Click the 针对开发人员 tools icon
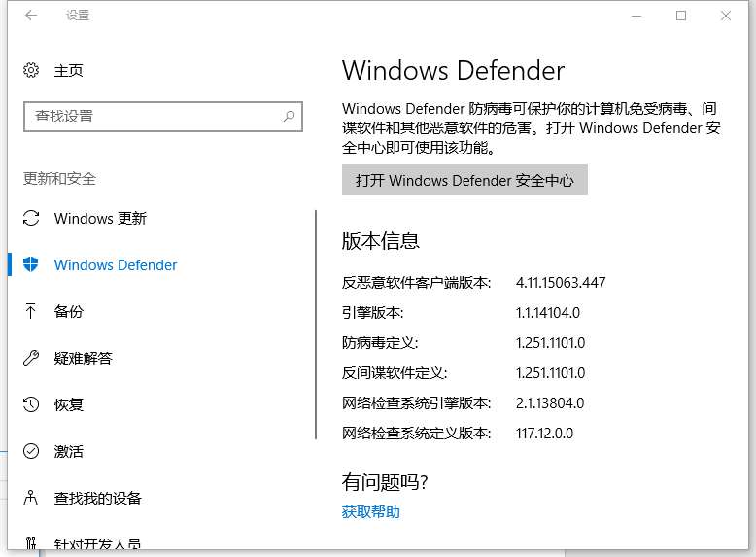 [31, 542]
